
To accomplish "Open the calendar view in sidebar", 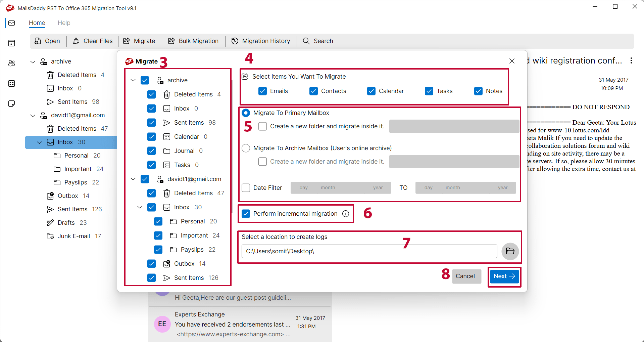I will 12,43.
